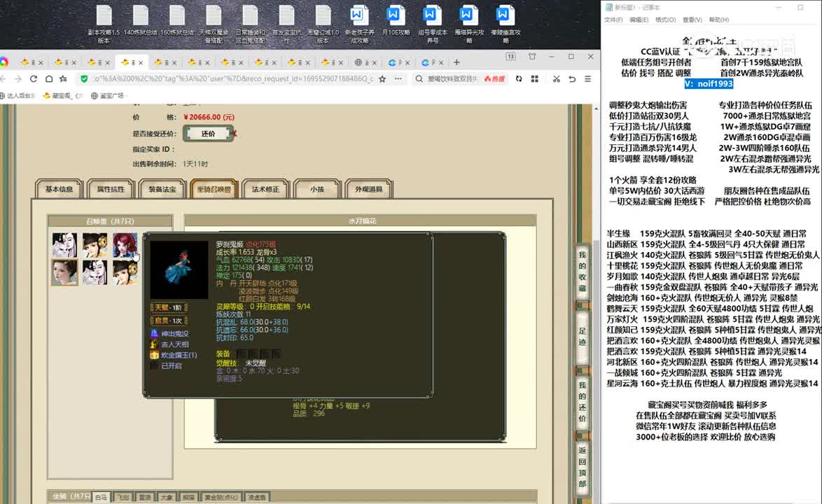Image resolution: width=822 pixels, height=504 pixels.
Task: Click the scissors screenshot tool icon
Action: pos(556,78)
